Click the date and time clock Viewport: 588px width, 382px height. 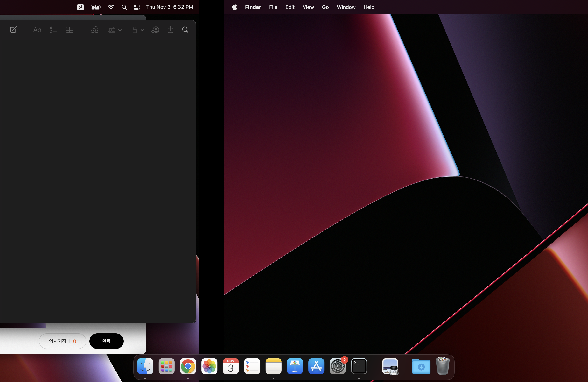point(170,7)
